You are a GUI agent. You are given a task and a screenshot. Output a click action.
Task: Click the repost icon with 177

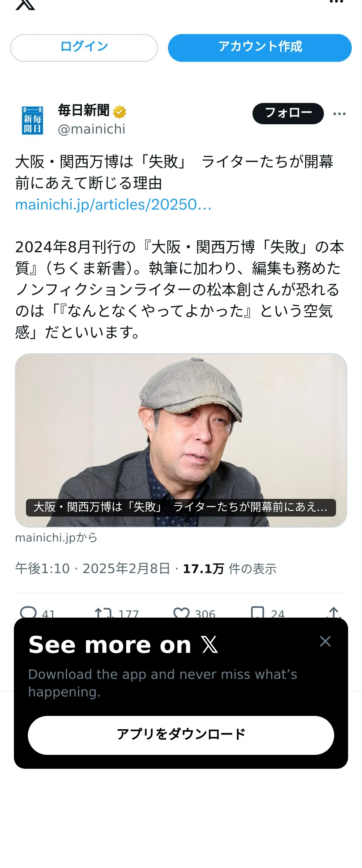(x=103, y=612)
